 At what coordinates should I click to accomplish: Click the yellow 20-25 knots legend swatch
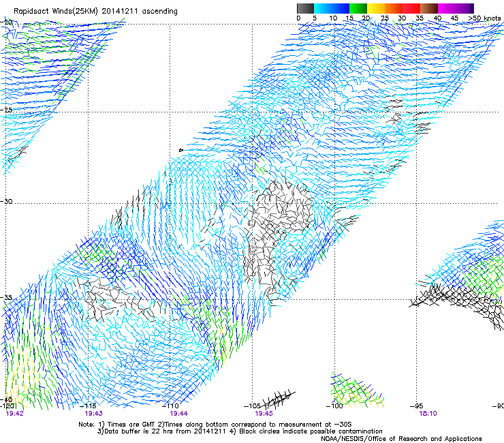point(376,8)
